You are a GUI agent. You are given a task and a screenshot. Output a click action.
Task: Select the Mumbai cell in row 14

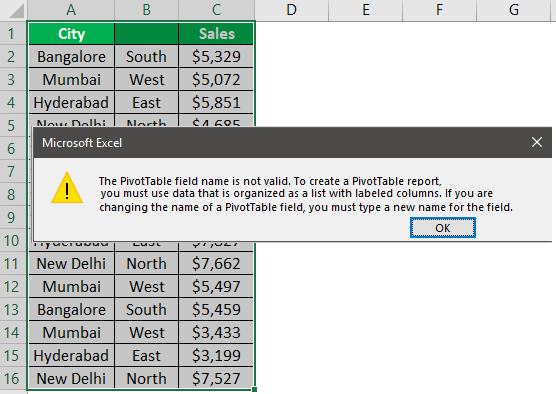pos(71,333)
